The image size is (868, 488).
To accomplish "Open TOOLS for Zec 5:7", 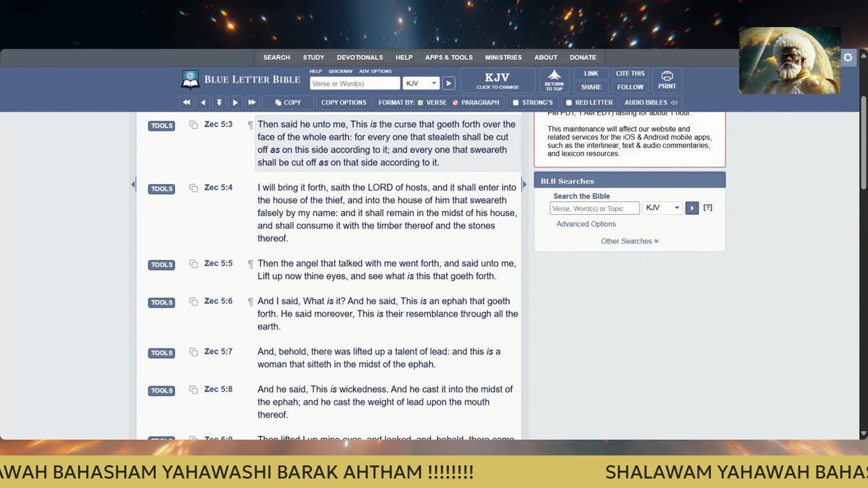I will (x=161, y=352).
